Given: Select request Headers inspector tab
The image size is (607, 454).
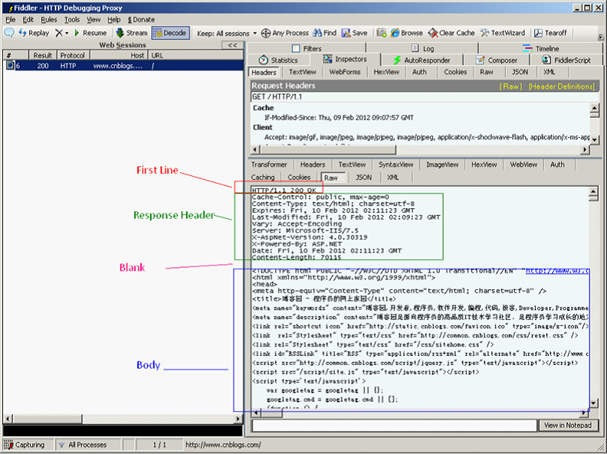Looking at the screenshot, I should (x=264, y=72).
